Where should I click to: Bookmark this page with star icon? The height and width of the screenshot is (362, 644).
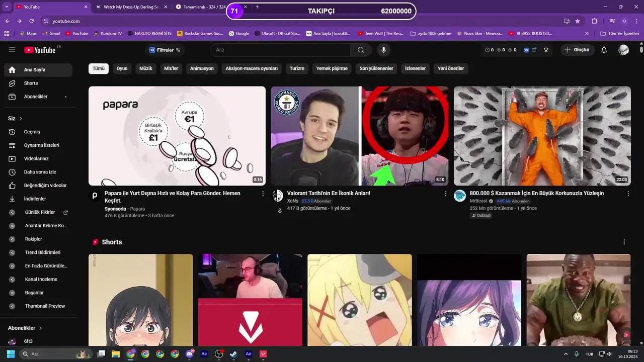tap(578, 21)
